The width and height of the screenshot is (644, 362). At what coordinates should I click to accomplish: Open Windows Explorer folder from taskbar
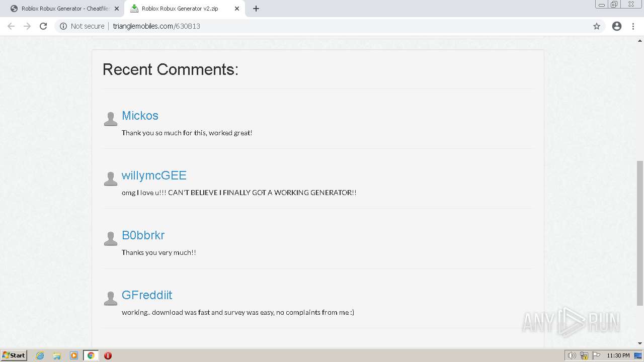pyautogui.click(x=57, y=355)
